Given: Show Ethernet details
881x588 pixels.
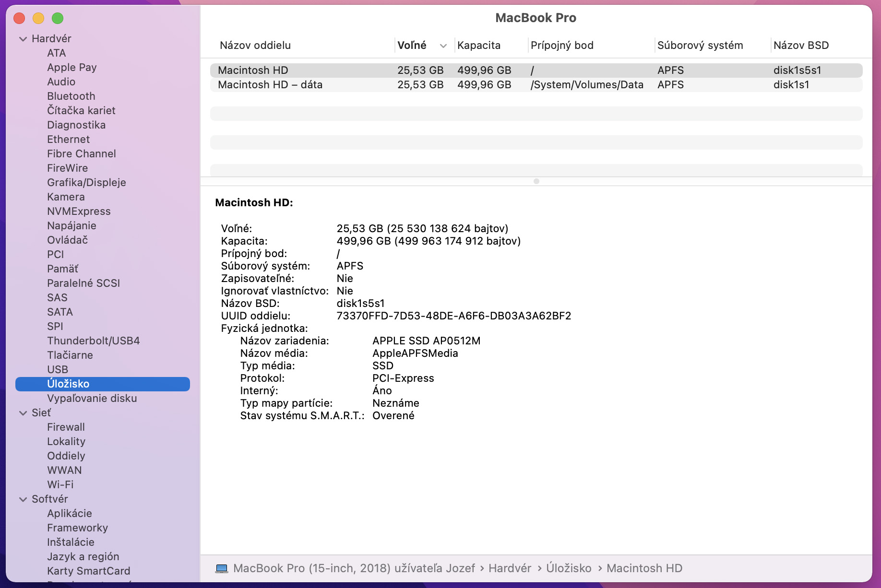Looking at the screenshot, I should [x=69, y=140].
